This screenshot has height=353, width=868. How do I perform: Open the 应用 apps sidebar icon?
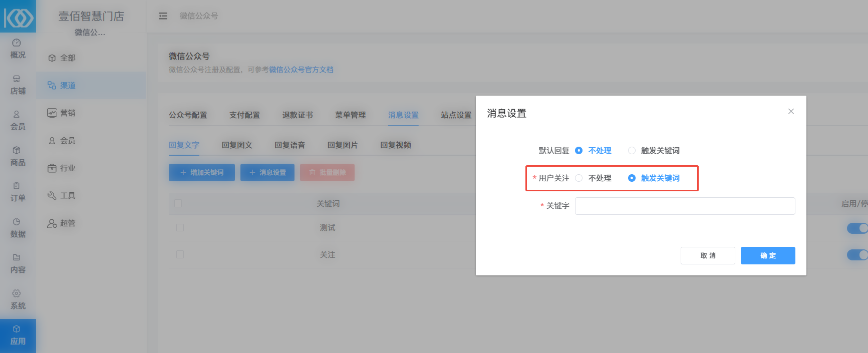click(18, 335)
